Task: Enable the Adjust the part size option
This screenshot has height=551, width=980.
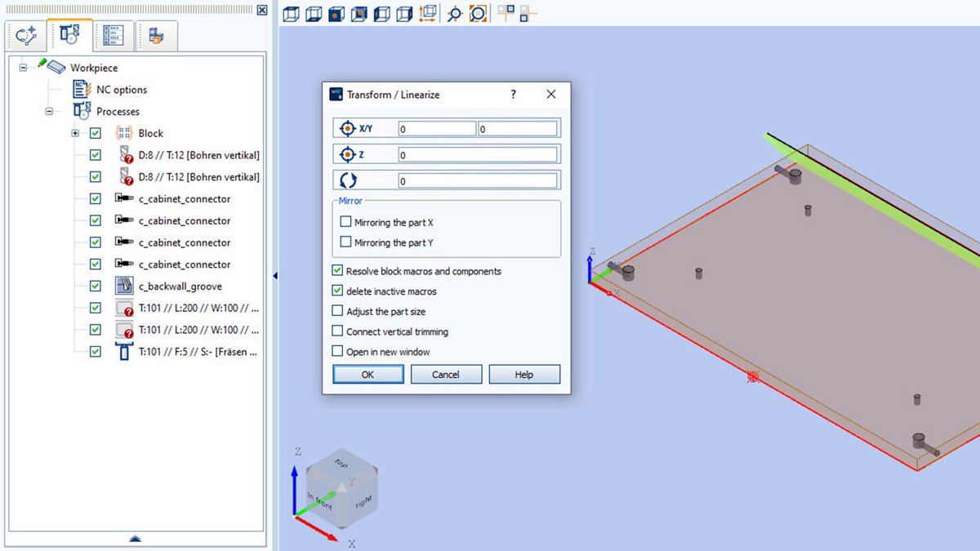Action: click(337, 311)
